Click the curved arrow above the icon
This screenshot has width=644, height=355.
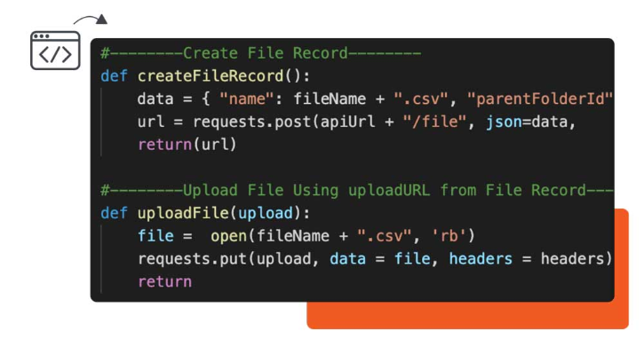tap(91, 20)
